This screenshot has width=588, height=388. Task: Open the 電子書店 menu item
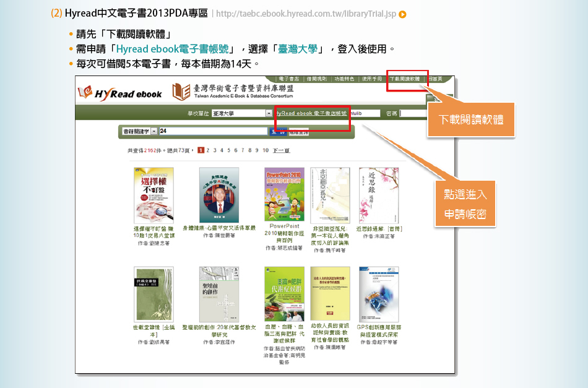tap(289, 79)
